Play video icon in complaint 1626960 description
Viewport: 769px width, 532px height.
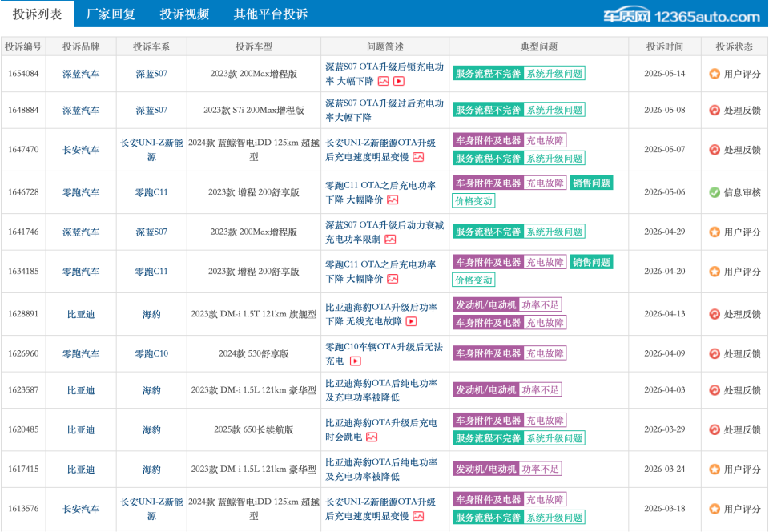356,361
